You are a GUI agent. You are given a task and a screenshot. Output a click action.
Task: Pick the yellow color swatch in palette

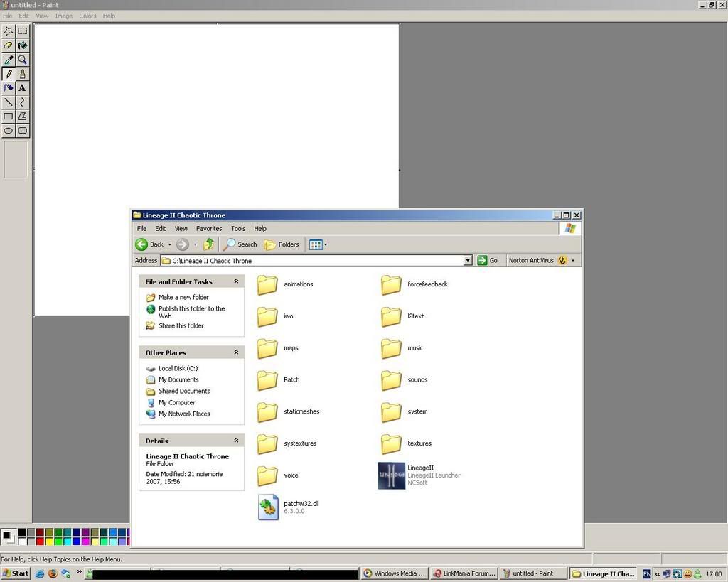pos(49,541)
